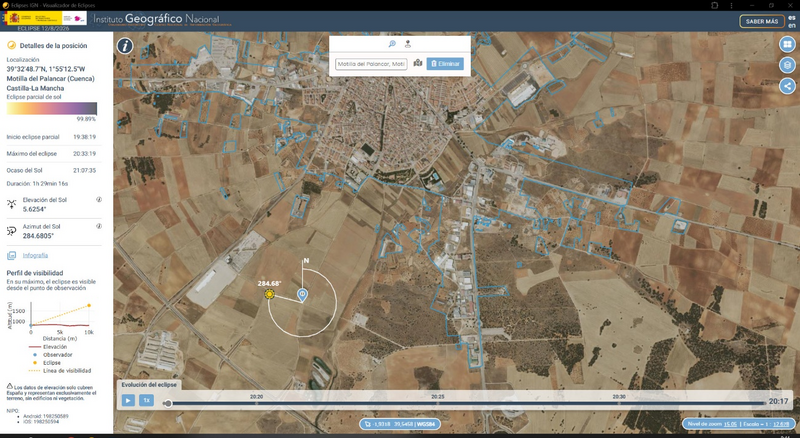This screenshot has width=800, height=438.
Task: Click the extensions icon in title bar
Action: pos(714,5)
